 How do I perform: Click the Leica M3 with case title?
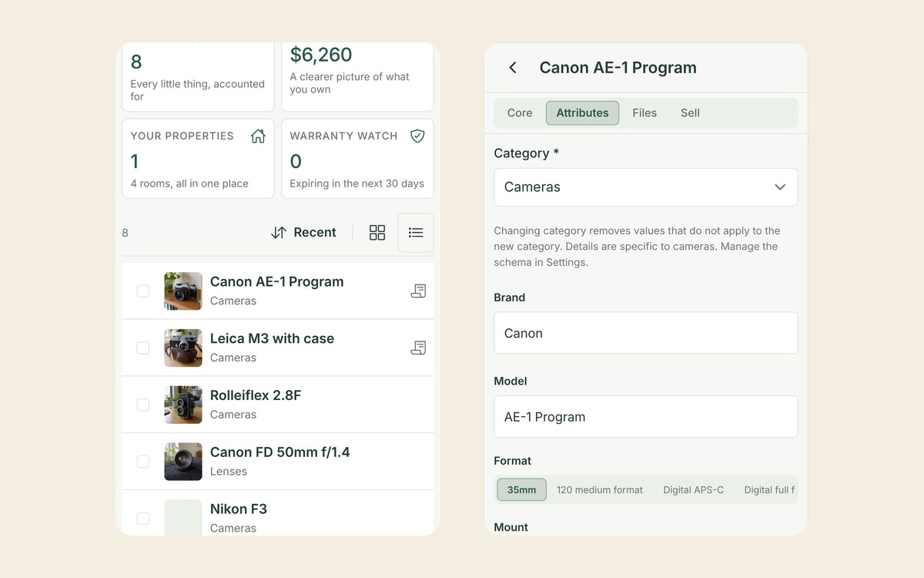(272, 338)
